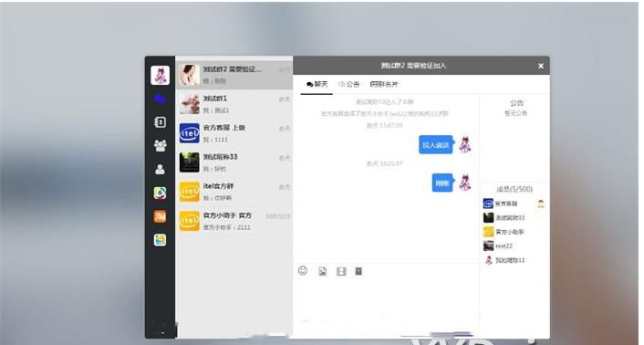Open the itel官方群 conversation
Screen dimensions: 644x345
(x=234, y=192)
